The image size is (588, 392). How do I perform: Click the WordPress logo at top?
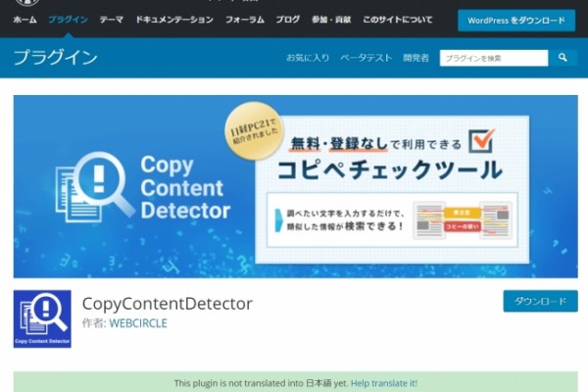coord(27,2)
